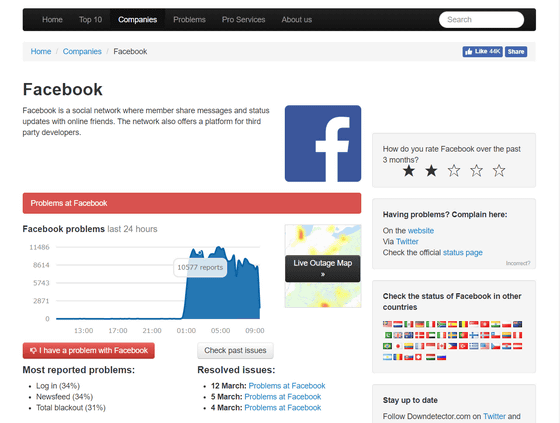Open the United Arab Emirates flag

431,335
